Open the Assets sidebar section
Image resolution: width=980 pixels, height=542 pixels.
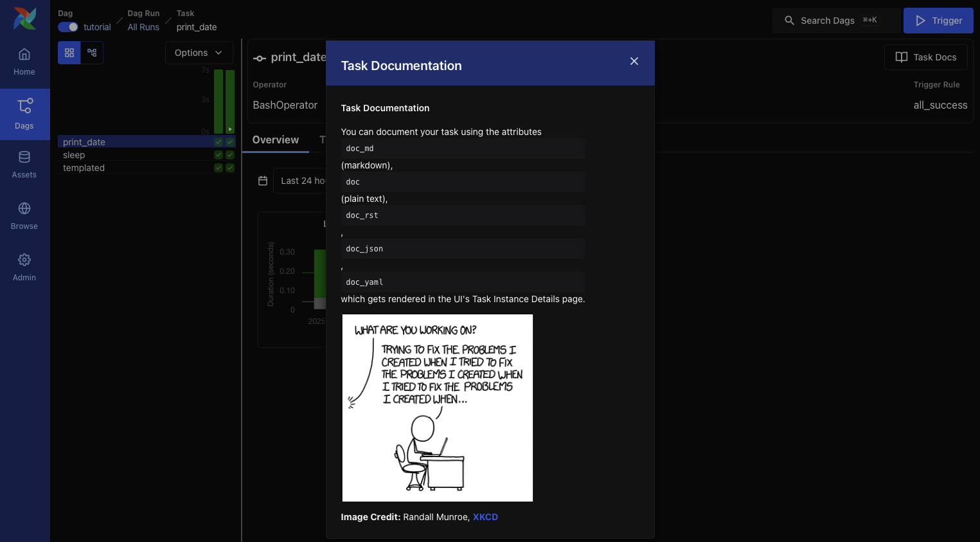click(x=24, y=165)
